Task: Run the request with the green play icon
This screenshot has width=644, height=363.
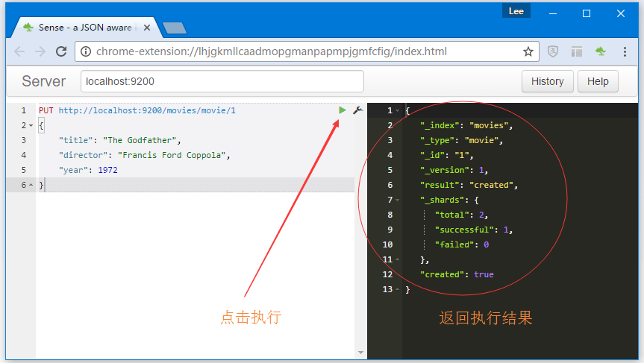Action: point(342,110)
